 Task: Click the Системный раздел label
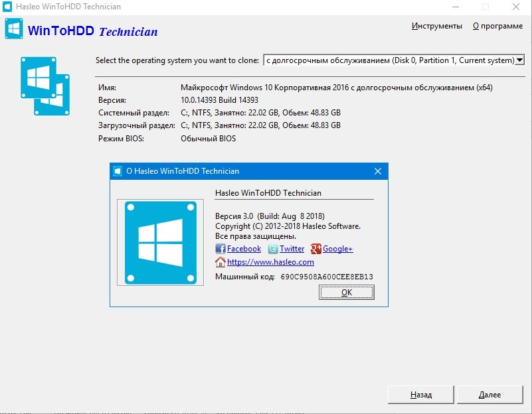(133, 113)
